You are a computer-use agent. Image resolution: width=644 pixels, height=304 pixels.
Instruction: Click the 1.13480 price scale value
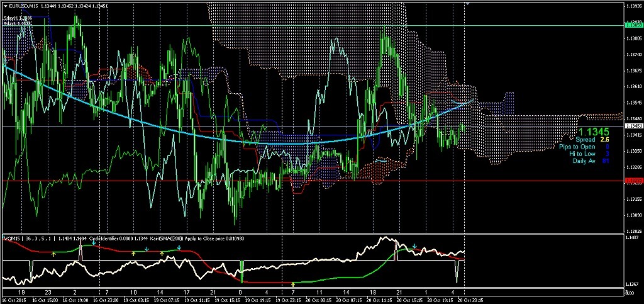[633, 118]
